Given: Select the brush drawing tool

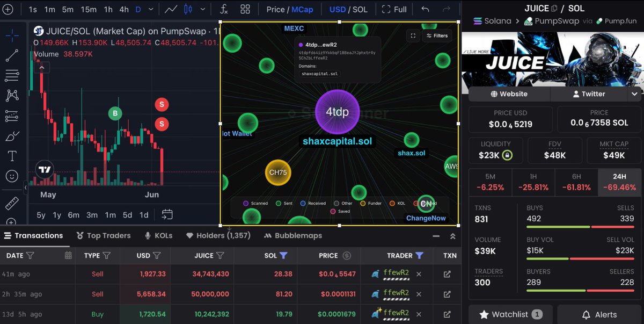Looking at the screenshot, I should coord(12,136).
